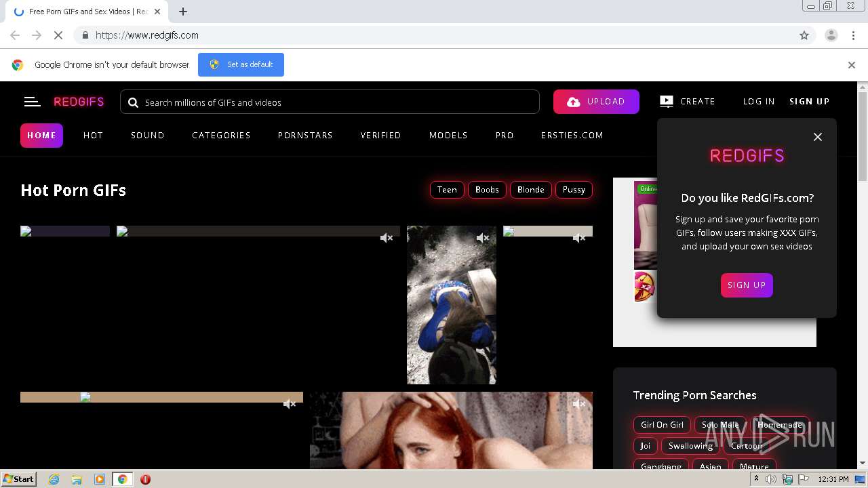
Task: Go back using the browser back arrow
Action: pyautogui.click(x=15, y=35)
